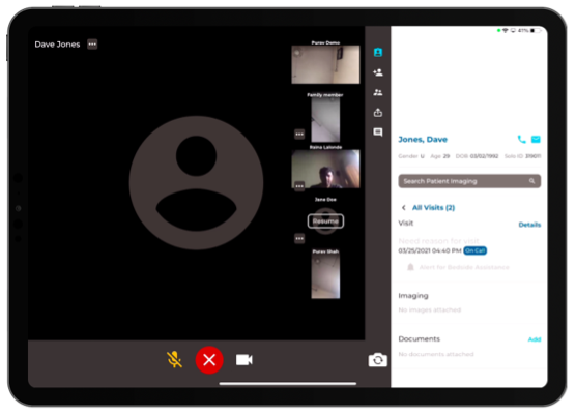
Task: Open the chat message icon
Action: 378,132
